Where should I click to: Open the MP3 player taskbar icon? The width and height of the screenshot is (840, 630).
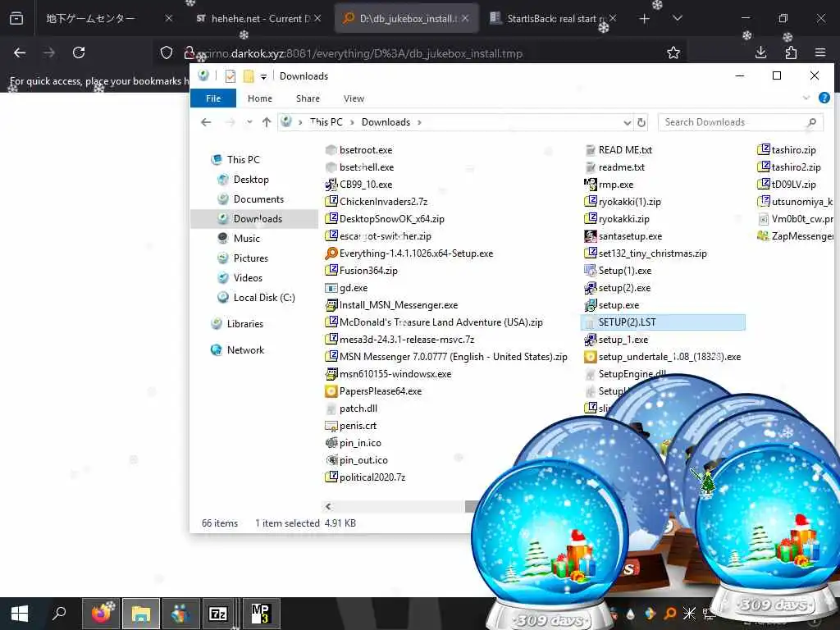point(260,614)
